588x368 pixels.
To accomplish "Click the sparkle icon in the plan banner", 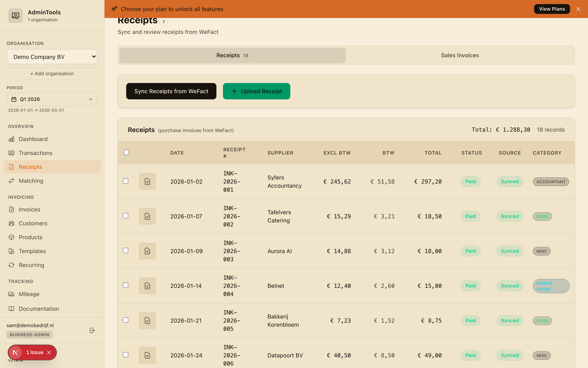I will 114,9.
